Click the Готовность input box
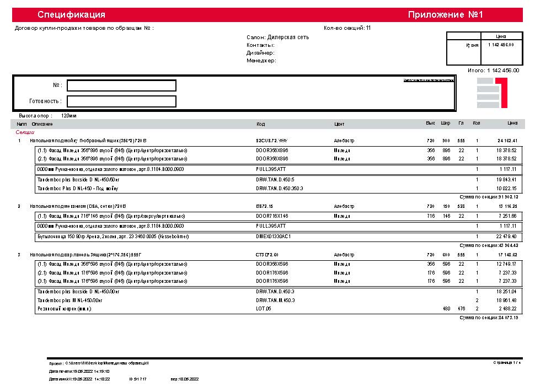Image resolution: width=535 pixels, height=392 pixels. 121,101
